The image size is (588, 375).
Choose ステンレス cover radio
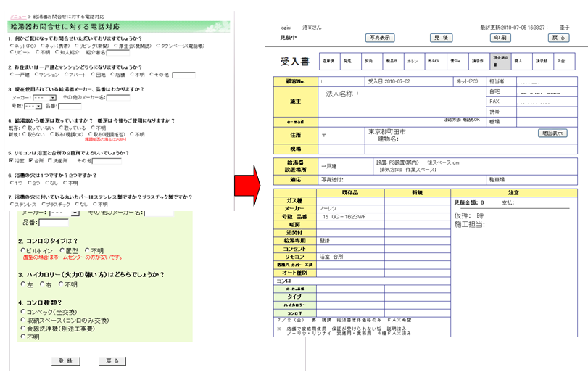(x=12, y=205)
